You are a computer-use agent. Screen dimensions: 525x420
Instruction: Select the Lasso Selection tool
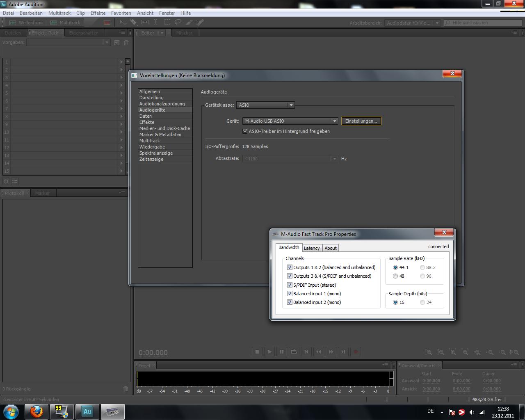pyautogui.click(x=178, y=23)
